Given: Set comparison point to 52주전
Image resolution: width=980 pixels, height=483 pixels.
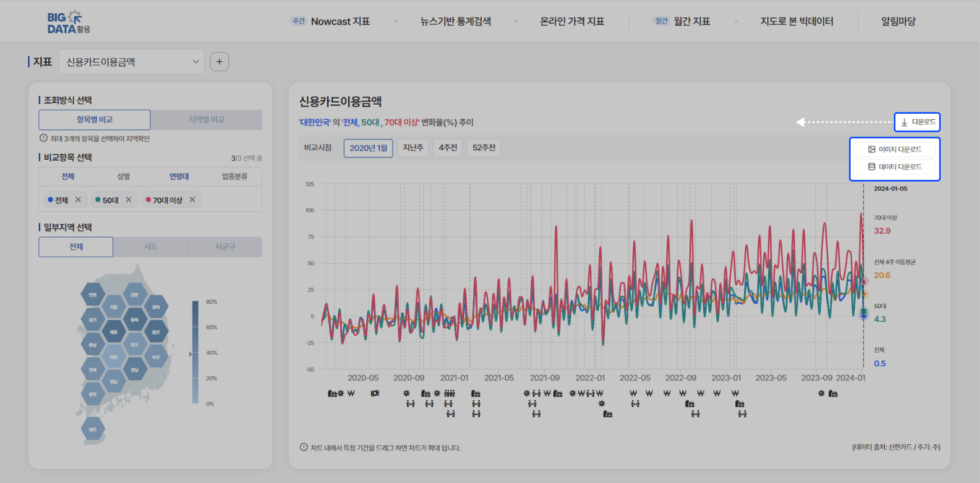Looking at the screenshot, I should click(x=484, y=148).
